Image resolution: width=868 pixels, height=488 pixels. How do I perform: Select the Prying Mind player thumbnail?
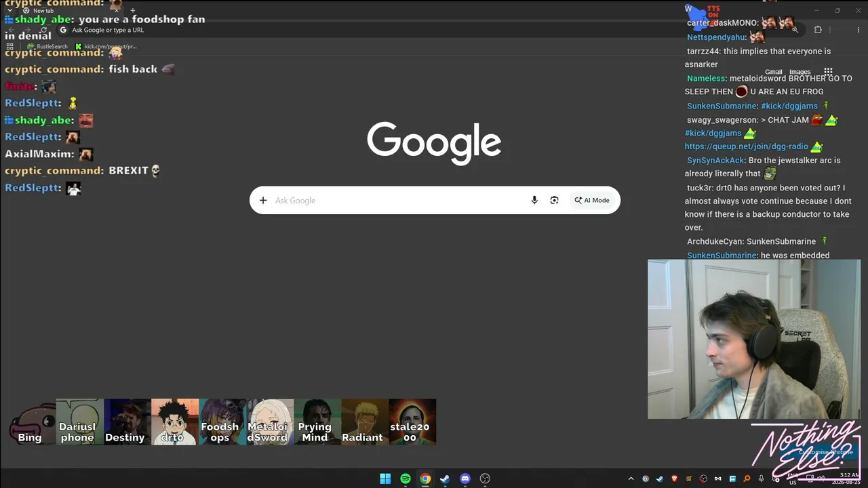coord(317,422)
